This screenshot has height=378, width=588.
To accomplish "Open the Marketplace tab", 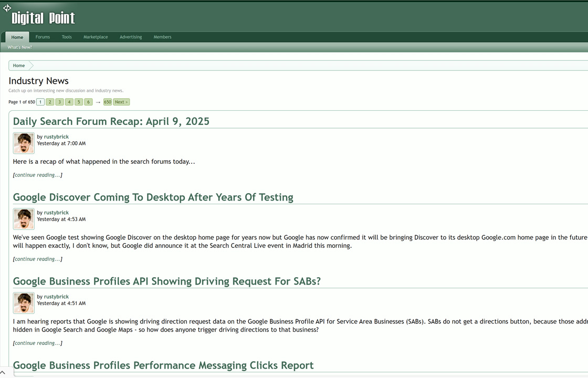I will coord(96,37).
